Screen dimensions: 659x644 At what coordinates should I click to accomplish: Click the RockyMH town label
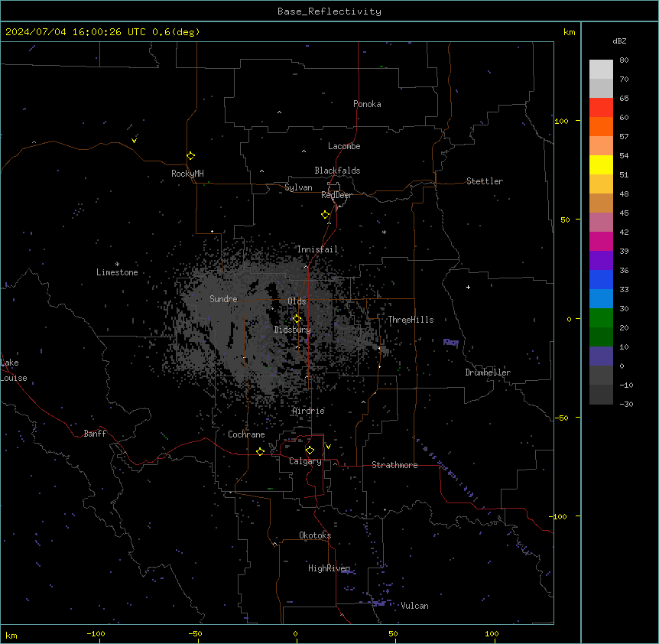click(x=187, y=174)
